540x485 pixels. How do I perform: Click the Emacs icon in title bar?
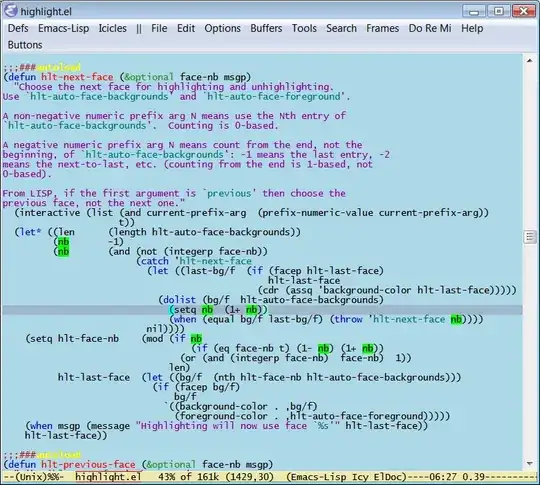coord(10,11)
